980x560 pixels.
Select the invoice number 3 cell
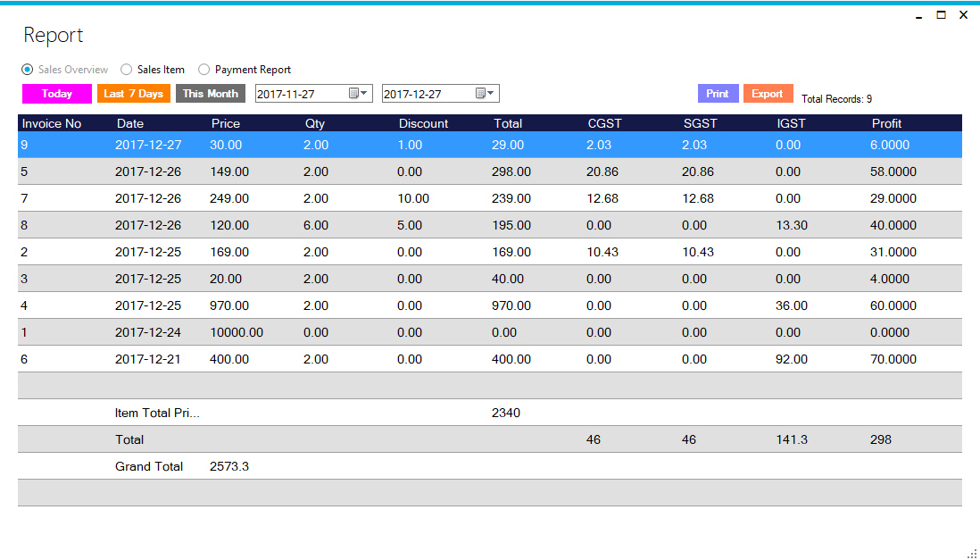(x=24, y=279)
